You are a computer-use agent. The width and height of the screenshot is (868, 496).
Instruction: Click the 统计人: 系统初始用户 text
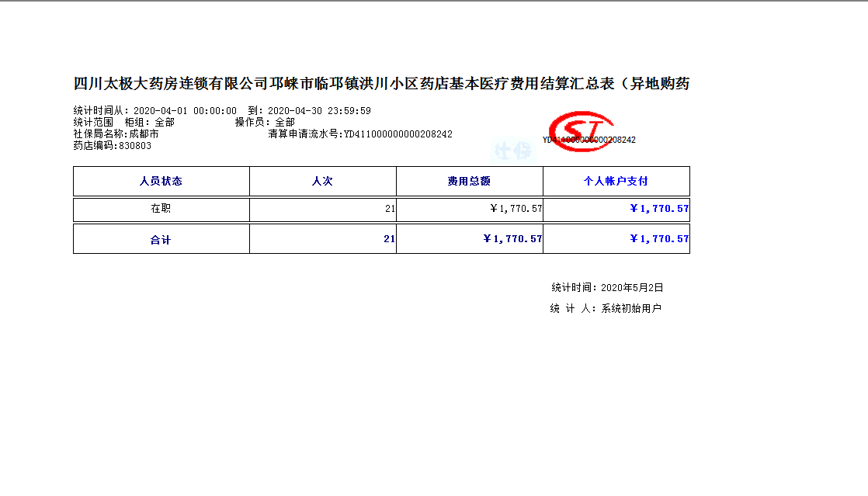(x=606, y=308)
